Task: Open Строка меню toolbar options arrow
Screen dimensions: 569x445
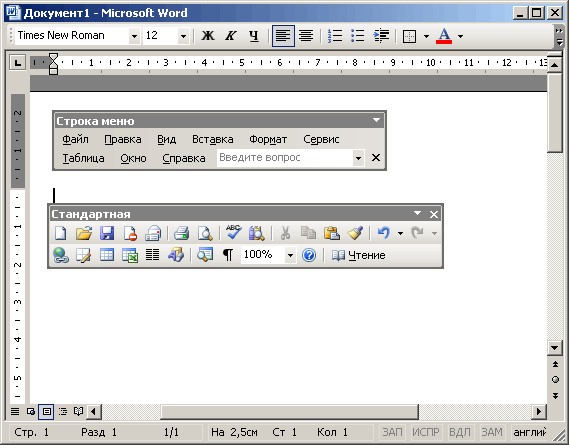Action: click(376, 120)
